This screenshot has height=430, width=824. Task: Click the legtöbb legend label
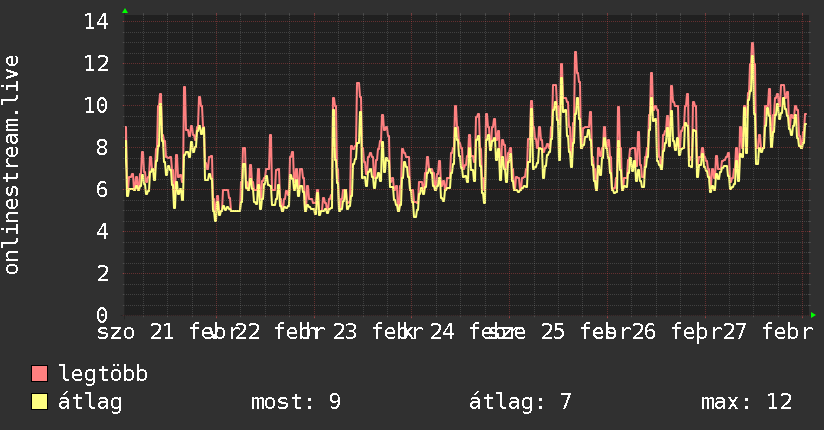point(103,374)
